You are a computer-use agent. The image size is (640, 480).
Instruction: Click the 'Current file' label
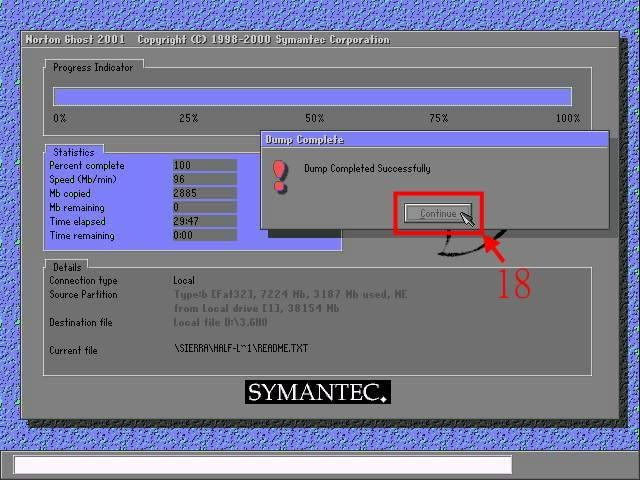tap(73, 350)
